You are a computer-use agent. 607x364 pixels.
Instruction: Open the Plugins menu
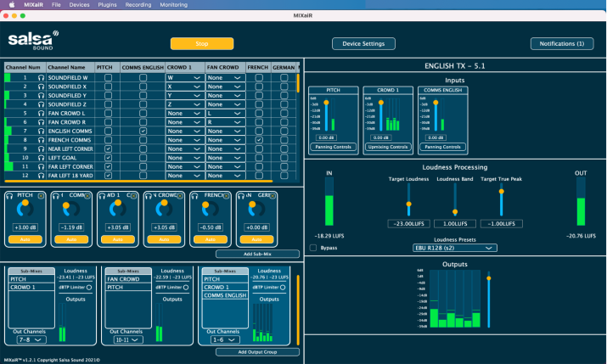(107, 4)
